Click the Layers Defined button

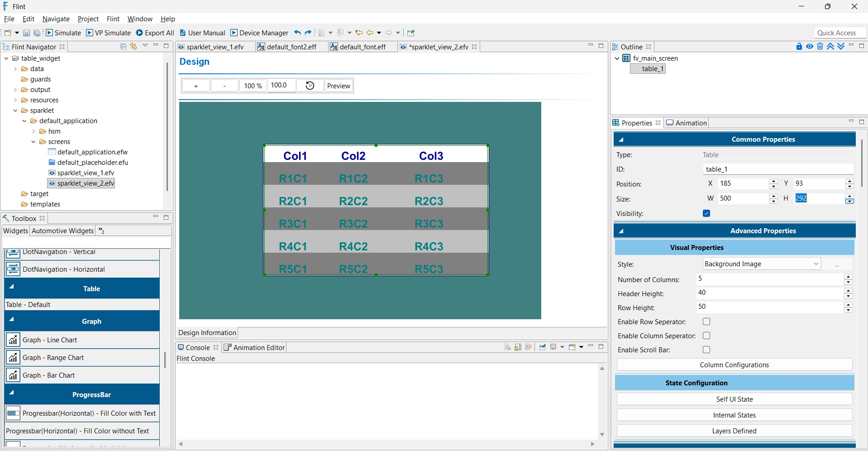coord(734,431)
